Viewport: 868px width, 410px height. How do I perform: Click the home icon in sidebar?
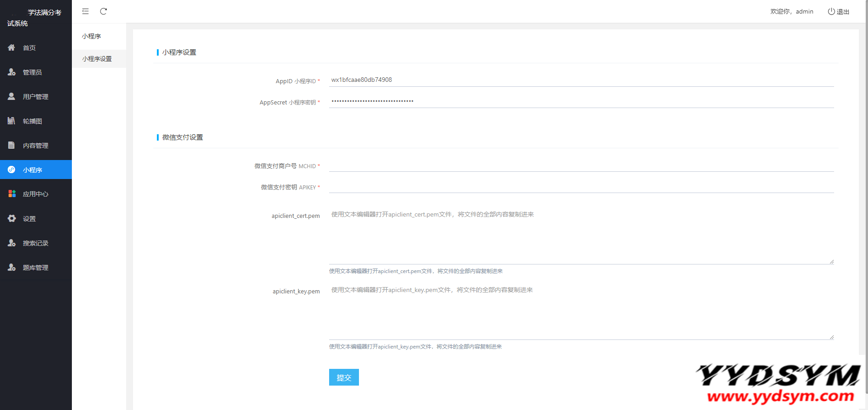[11, 47]
